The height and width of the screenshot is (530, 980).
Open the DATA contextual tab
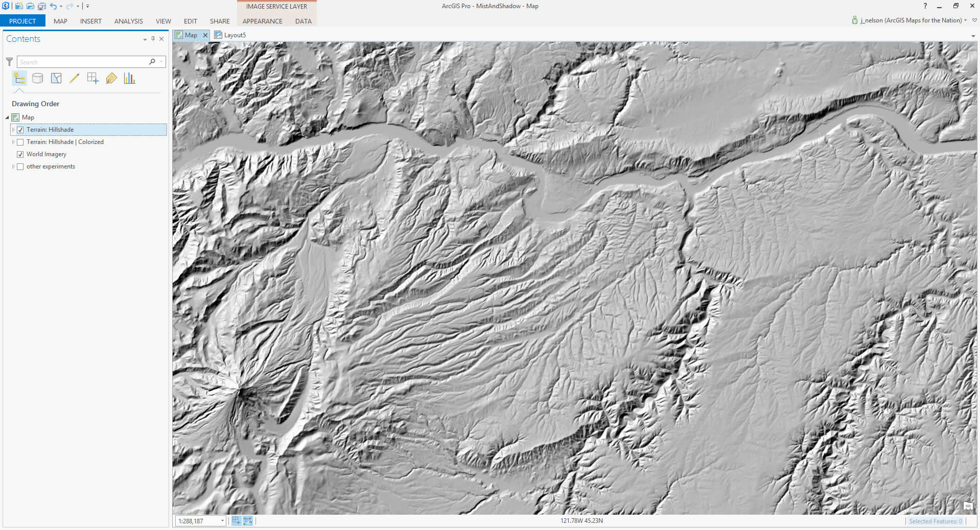point(304,21)
